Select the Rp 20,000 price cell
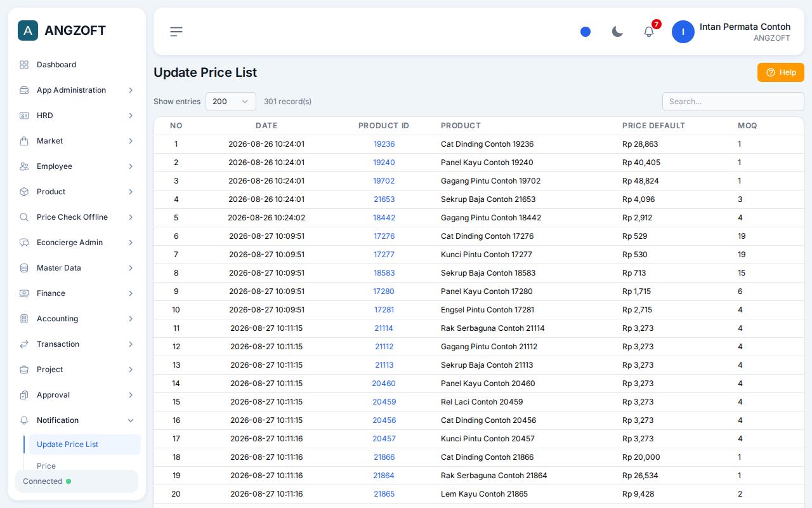This screenshot has width=812, height=508. coord(641,457)
